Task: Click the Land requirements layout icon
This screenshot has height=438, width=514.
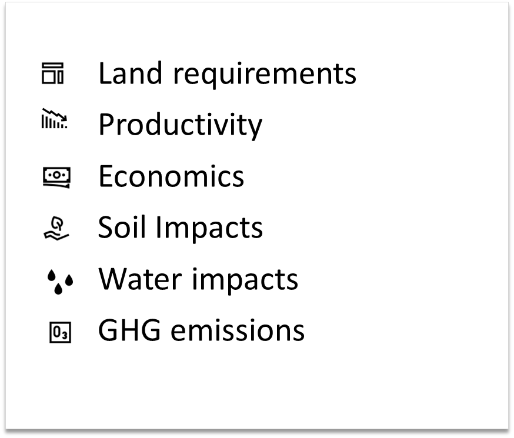Action: [53, 73]
